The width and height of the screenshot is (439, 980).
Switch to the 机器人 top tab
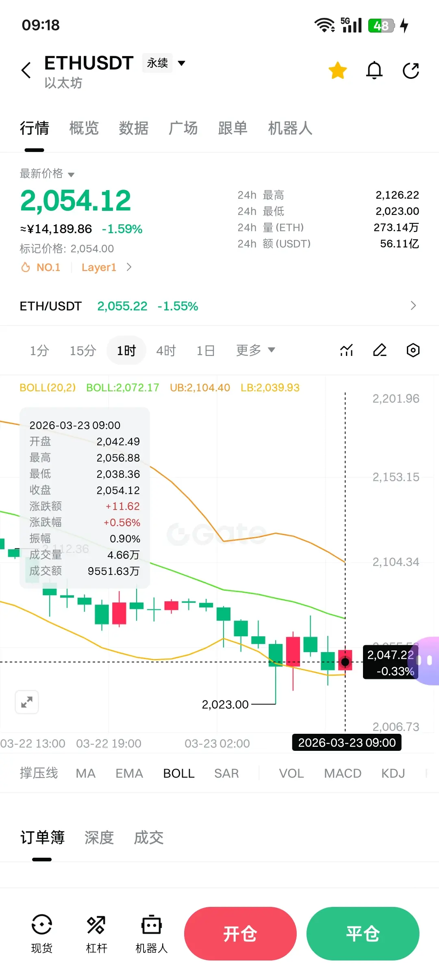(290, 128)
